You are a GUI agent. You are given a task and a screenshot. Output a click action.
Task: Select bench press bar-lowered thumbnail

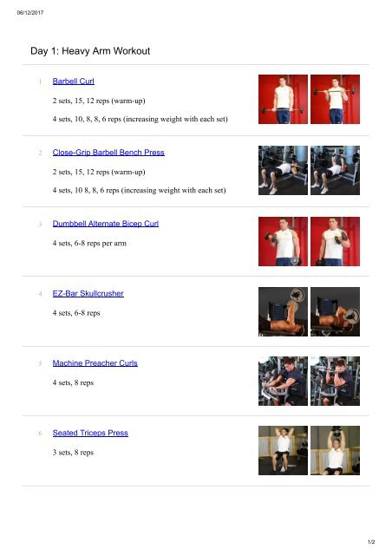coord(283,170)
